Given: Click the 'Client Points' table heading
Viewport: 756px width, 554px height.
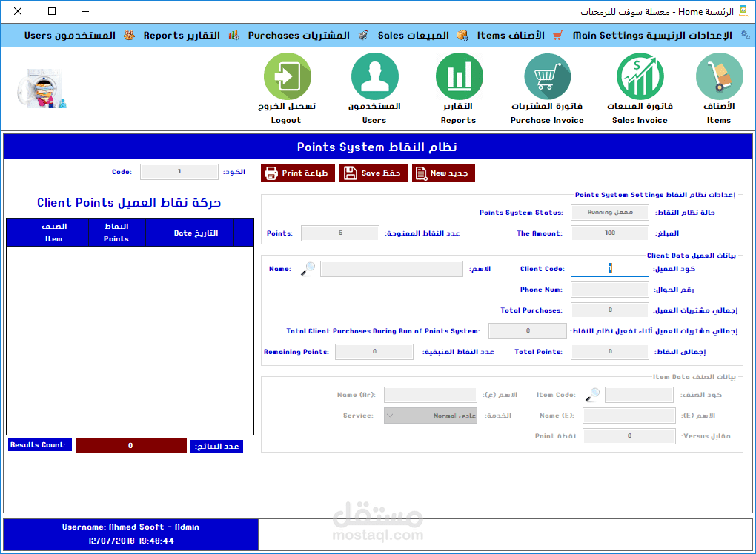Looking at the screenshot, I should (129, 203).
